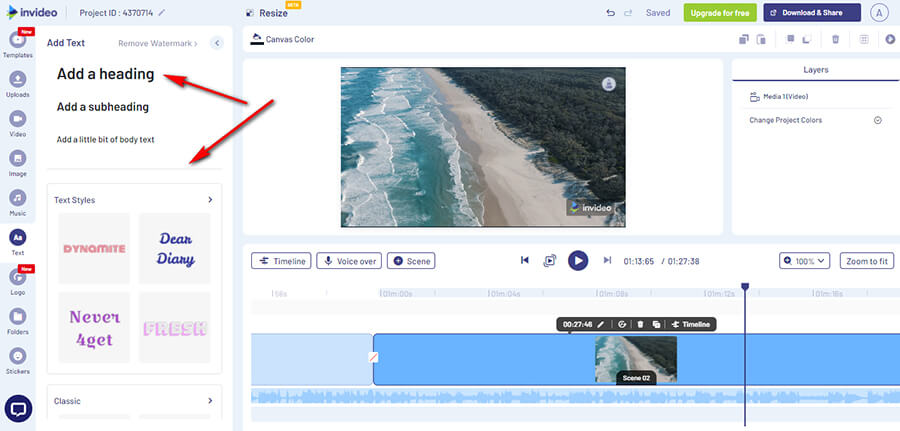900x431 pixels.
Task: Open the Uploads panel
Action: (x=17, y=83)
